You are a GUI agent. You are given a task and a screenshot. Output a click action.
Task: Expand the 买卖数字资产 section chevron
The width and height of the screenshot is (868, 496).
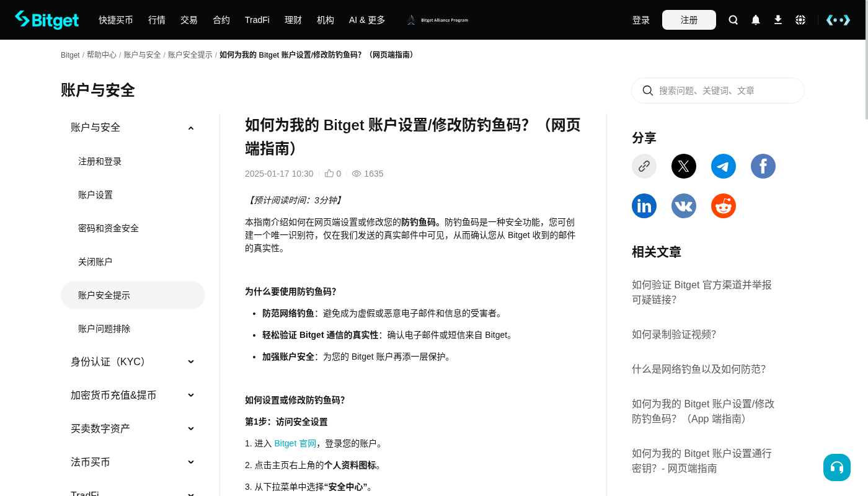pos(191,429)
